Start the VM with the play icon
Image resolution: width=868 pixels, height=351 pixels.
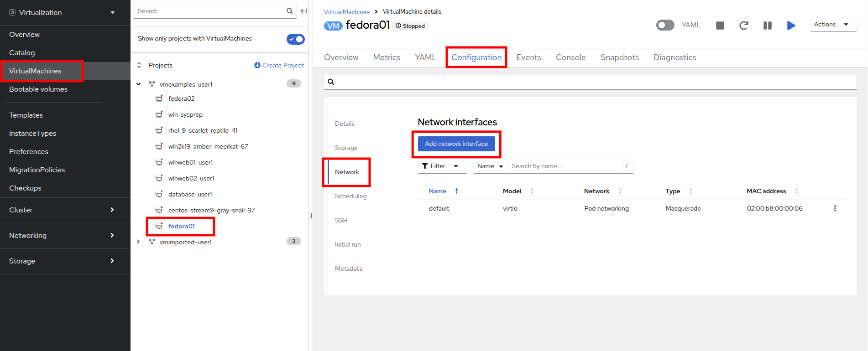(x=791, y=26)
